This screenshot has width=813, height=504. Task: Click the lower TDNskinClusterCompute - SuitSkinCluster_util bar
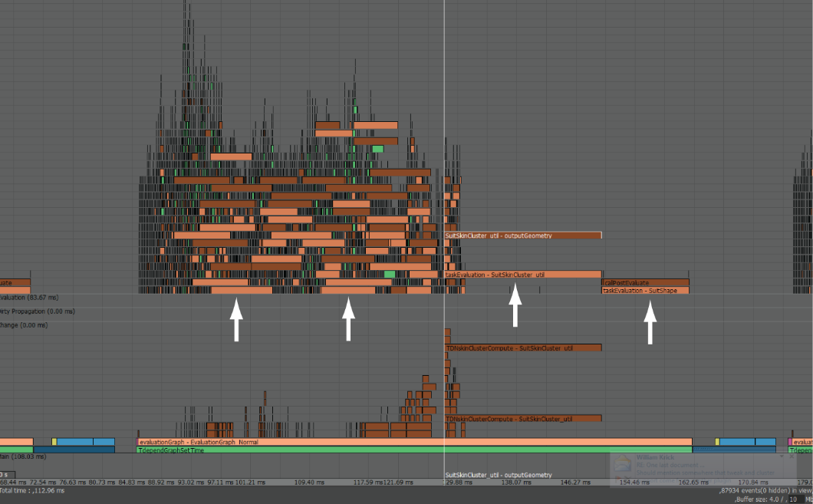tap(522, 418)
